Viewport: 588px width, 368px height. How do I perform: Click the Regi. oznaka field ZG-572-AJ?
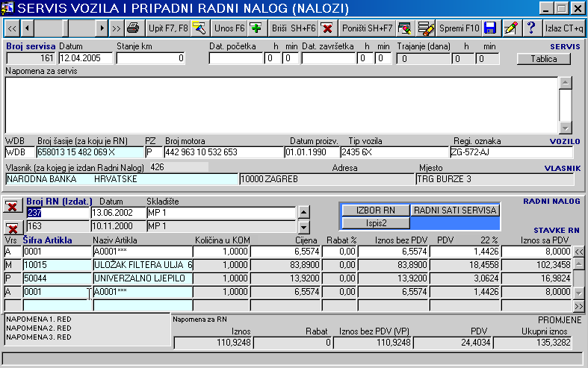pos(511,152)
